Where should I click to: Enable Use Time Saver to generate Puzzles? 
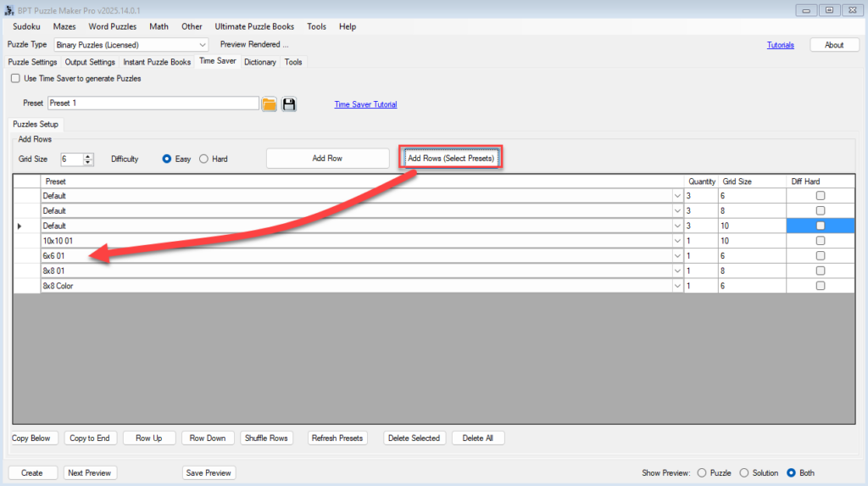15,78
